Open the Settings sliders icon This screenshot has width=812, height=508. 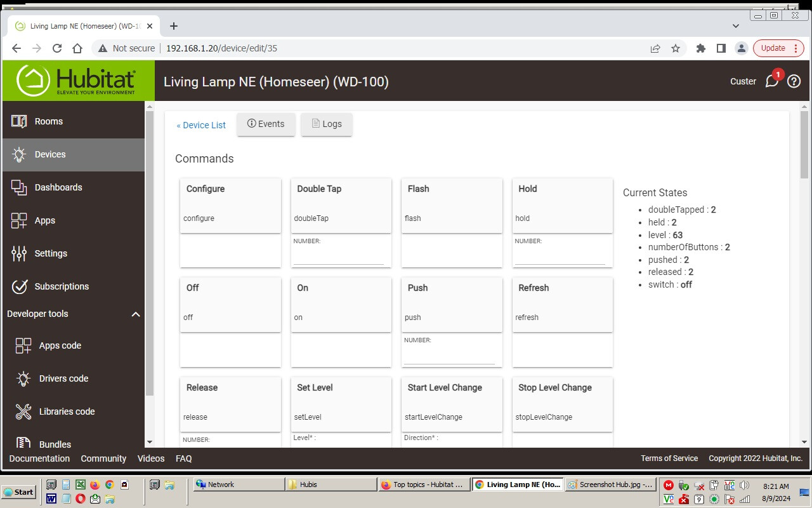pyautogui.click(x=19, y=253)
